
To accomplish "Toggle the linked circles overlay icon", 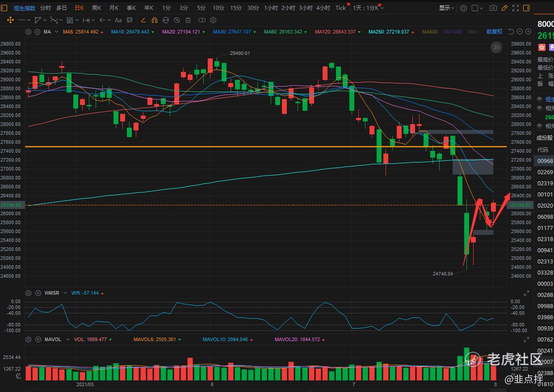I will coord(202,20).
